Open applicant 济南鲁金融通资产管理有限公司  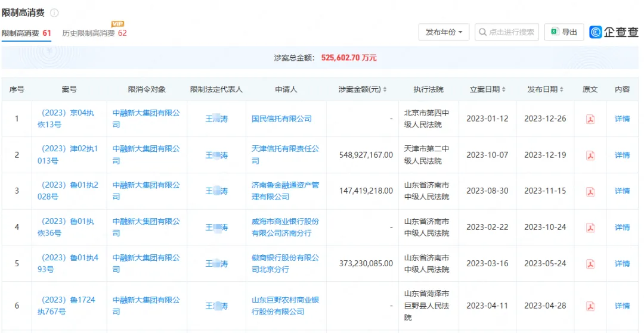pos(285,191)
